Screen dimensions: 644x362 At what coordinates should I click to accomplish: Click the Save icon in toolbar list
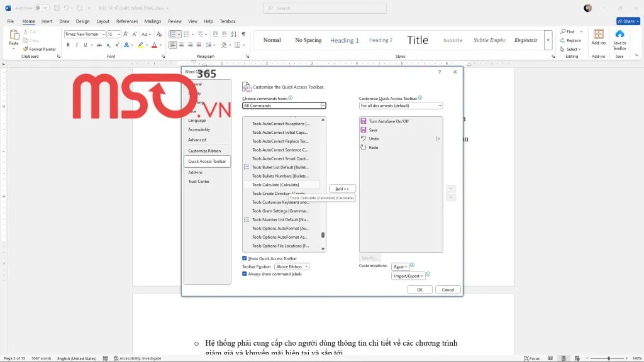(364, 129)
